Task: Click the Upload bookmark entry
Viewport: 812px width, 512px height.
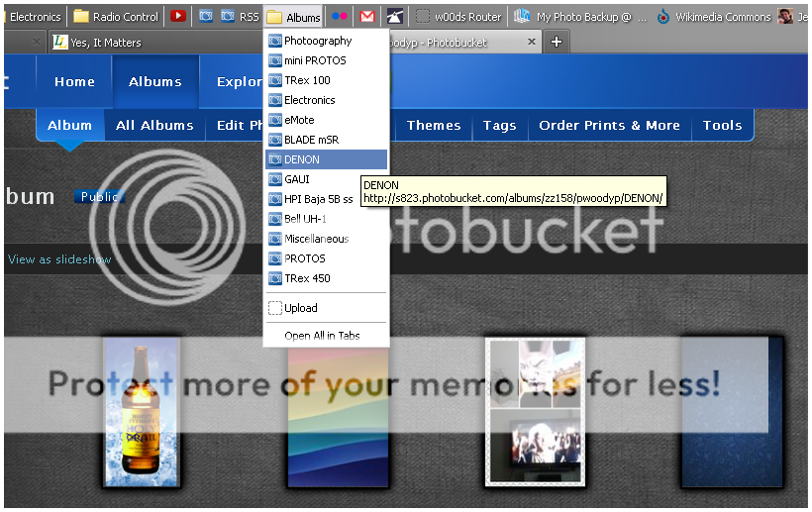Action: coord(300,308)
